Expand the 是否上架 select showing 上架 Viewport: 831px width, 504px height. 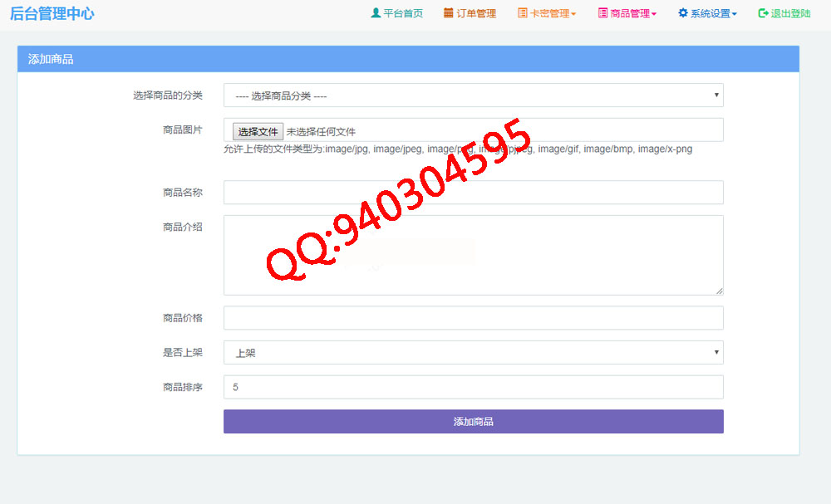click(473, 352)
